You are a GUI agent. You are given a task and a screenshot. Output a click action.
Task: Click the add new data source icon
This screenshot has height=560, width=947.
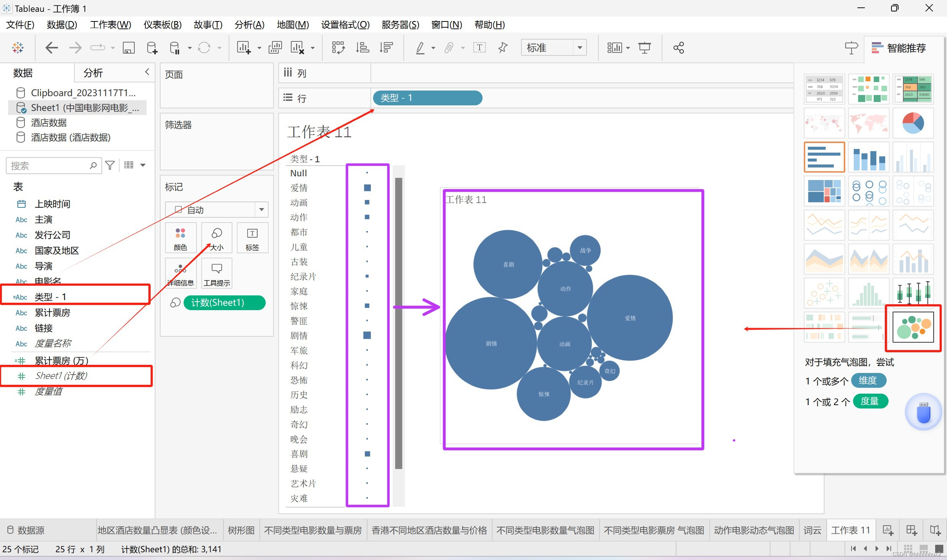point(152,48)
